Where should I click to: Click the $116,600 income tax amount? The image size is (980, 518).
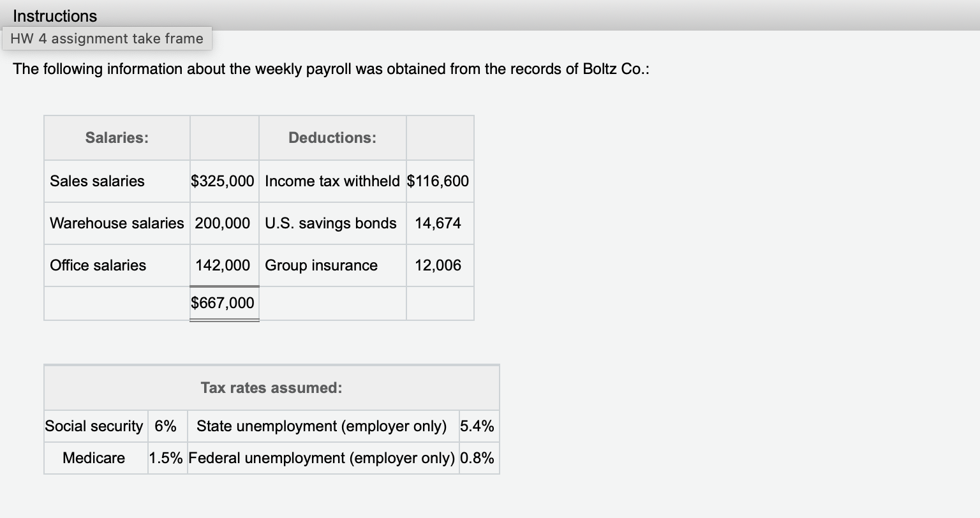pyautogui.click(x=439, y=181)
